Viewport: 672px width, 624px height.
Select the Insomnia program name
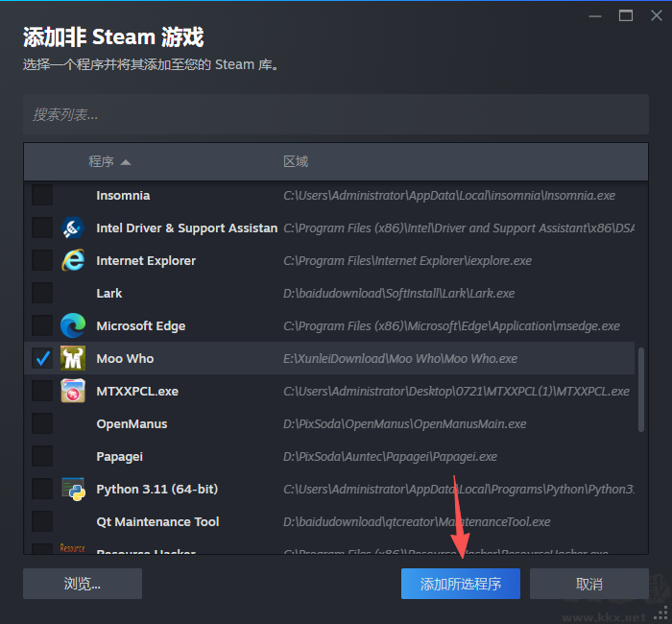point(123,196)
